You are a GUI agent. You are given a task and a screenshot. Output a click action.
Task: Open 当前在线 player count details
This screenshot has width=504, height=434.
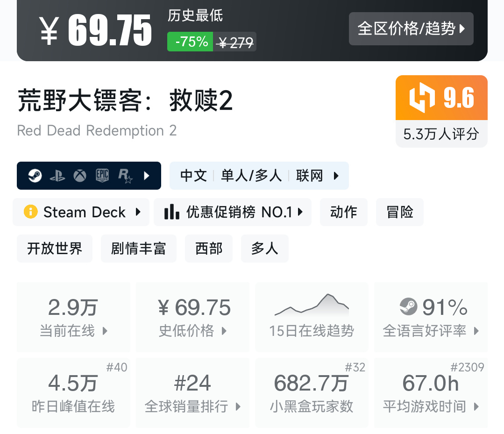click(73, 317)
